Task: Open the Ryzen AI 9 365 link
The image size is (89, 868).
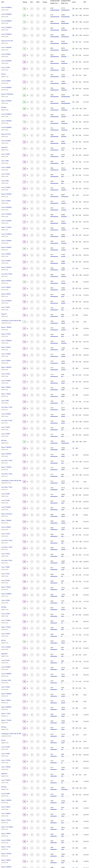Action: pos(6,134)
